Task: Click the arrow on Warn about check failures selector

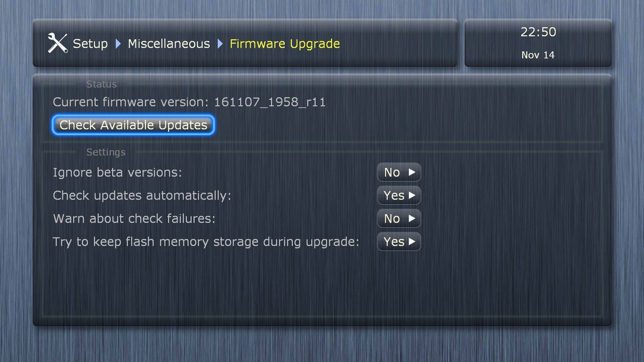Action: point(412,218)
